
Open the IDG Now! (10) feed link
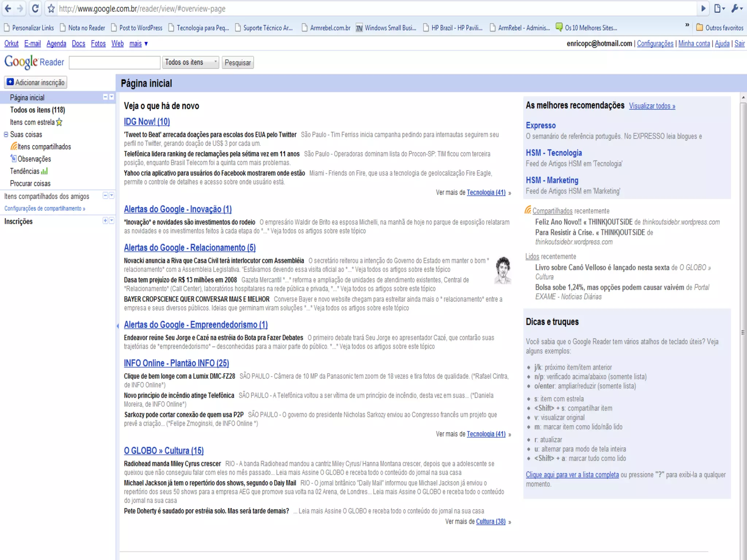tap(147, 122)
